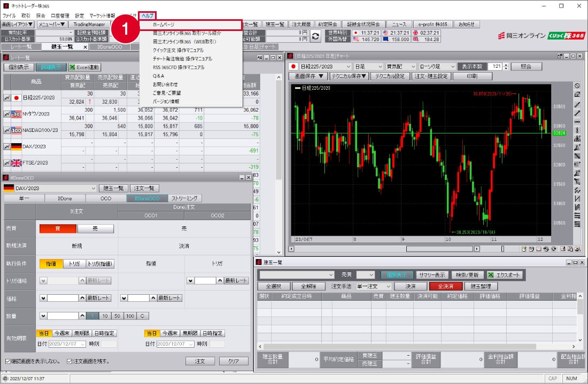Open the chart icon for 日経225/2023 row
Viewport: 588px width, 384px height.
coord(7,97)
